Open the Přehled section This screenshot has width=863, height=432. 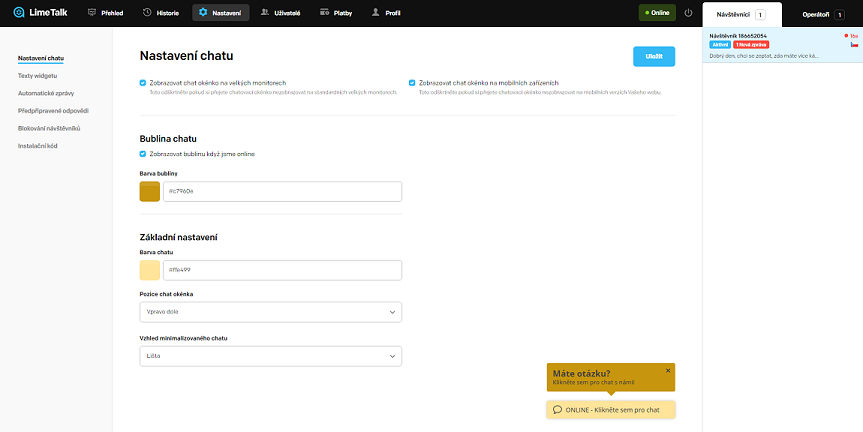click(105, 13)
